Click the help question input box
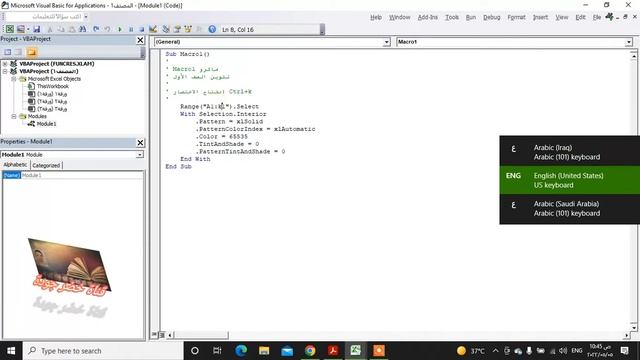 [x=44, y=17]
